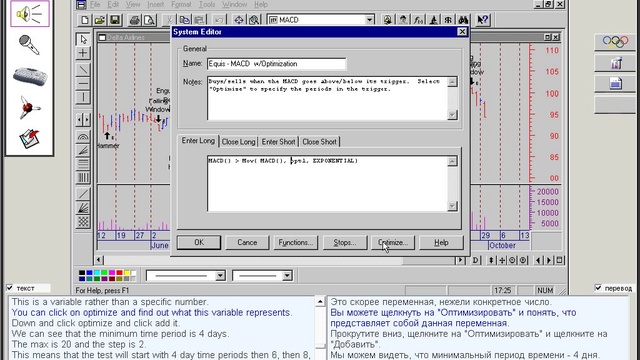Open the second line style dropdown
The height and width of the screenshot is (360, 640).
pos(287,276)
